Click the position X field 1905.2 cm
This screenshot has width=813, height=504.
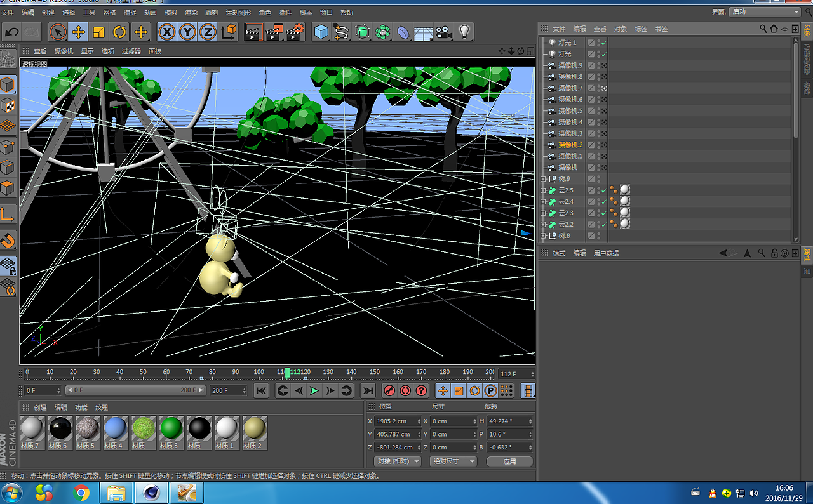[x=398, y=421]
